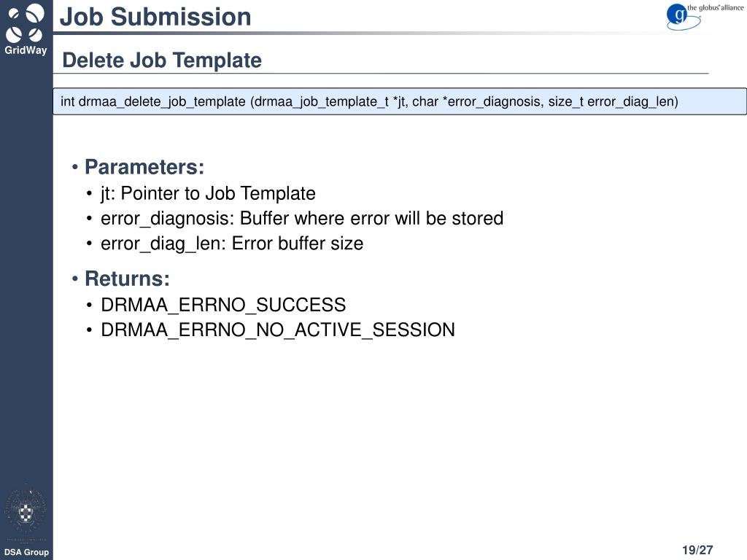Click the bullet before Returns
The width and height of the screenshot is (747, 560).
[75, 279]
